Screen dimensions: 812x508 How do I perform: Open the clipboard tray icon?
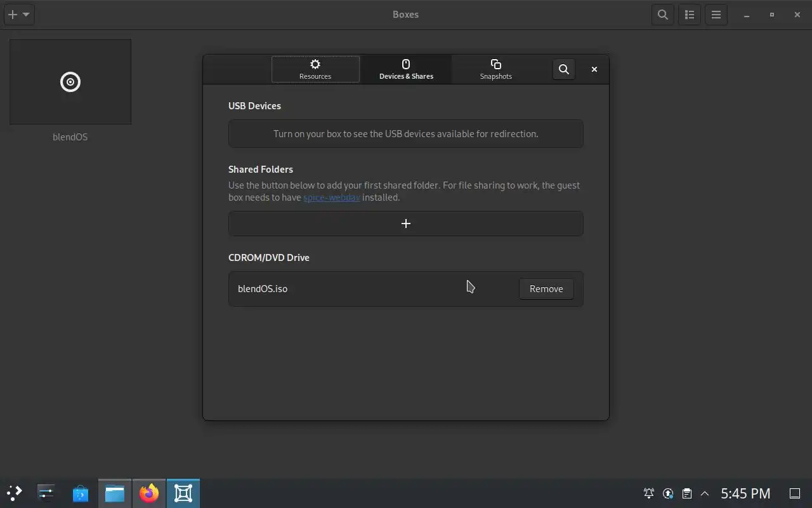pyautogui.click(x=686, y=493)
